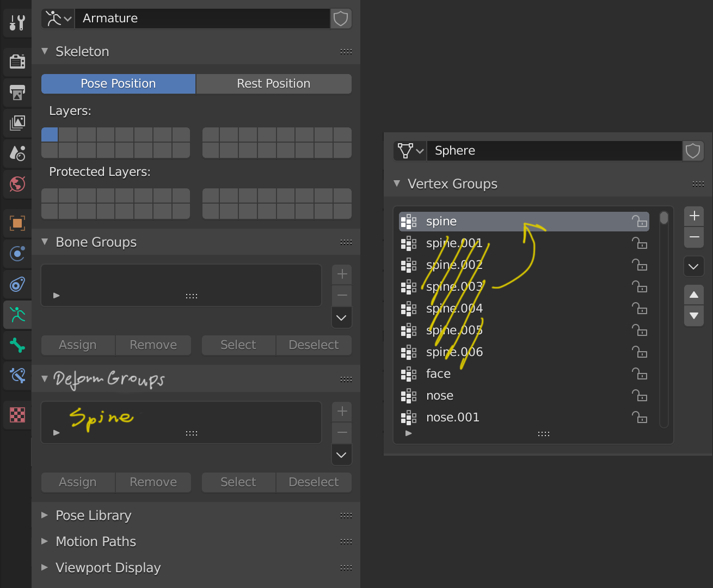The image size is (713, 588).
Task: Add a new vertex group
Action: coord(694,216)
